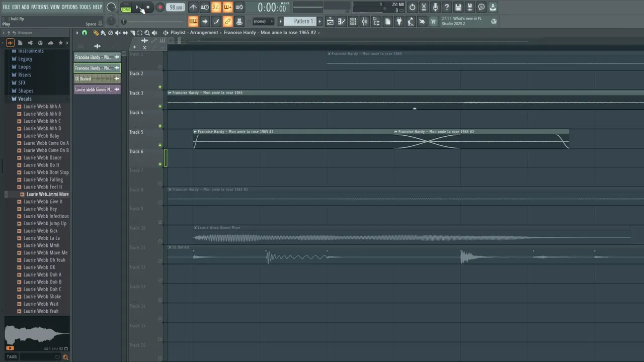
Task: Open the Piano roll view icon
Action: click(342, 21)
